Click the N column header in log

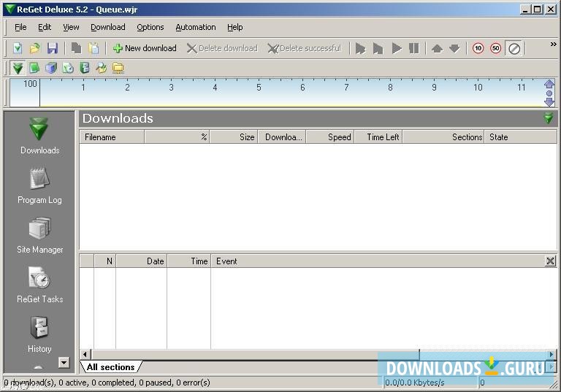click(105, 261)
